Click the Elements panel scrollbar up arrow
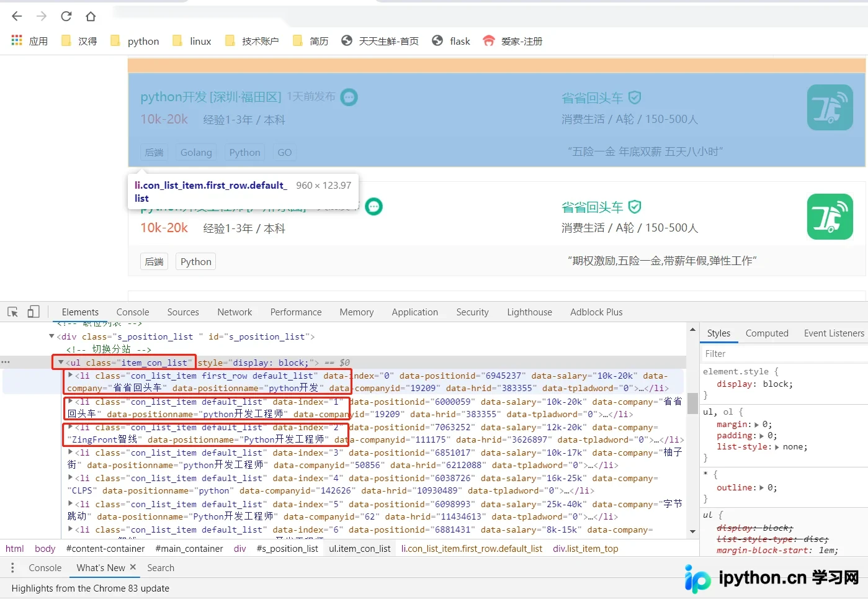The width and height of the screenshot is (868, 604). (x=692, y=330)
